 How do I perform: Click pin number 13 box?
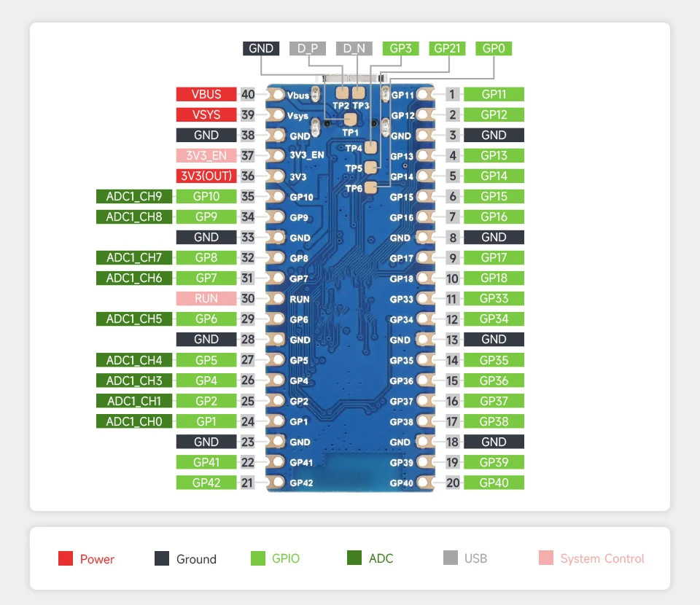click(x=452, y=340)
